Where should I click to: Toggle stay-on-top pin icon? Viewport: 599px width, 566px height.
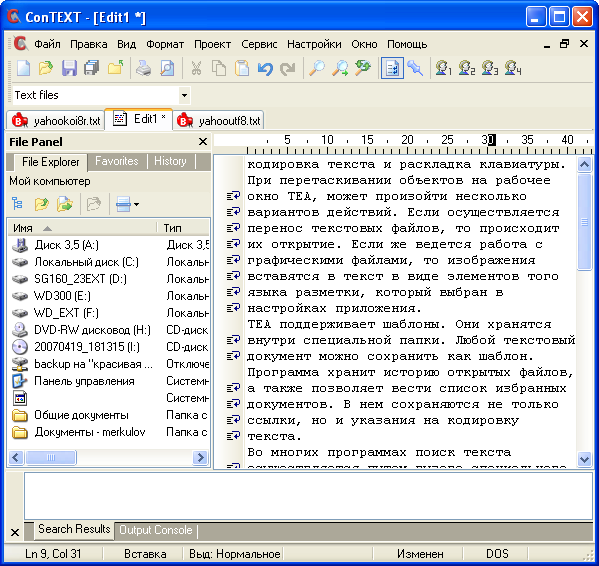pos(415,68)
